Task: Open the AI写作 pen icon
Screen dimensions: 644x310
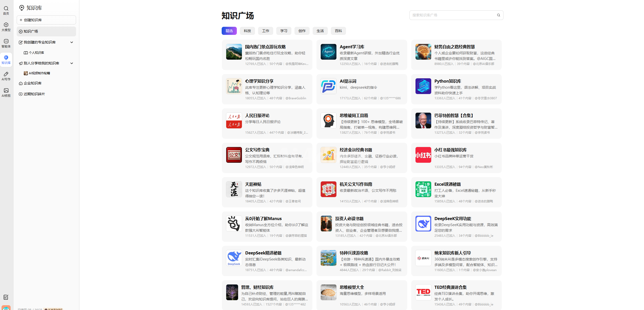Action: pyautogui.click(x=6, y=74)
